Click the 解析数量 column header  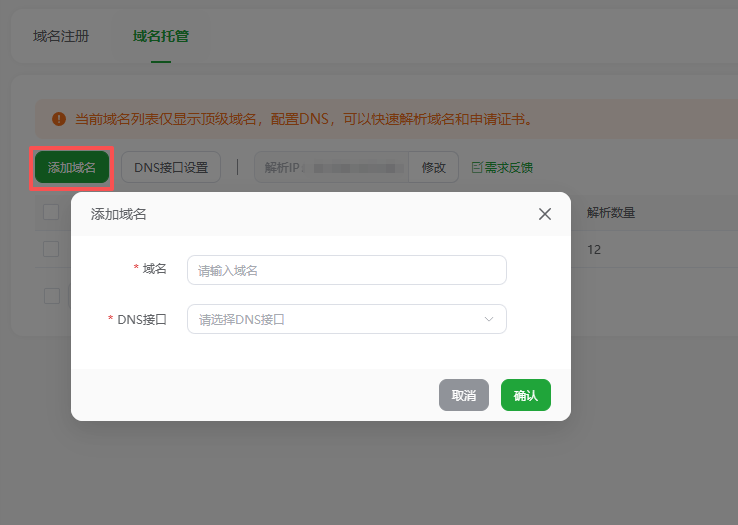tap(611, 212)
